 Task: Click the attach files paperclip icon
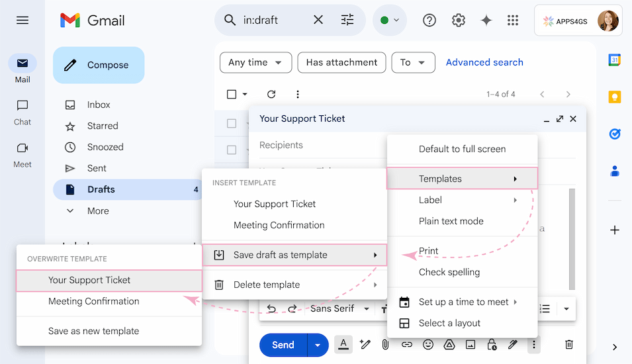point(384,345)
